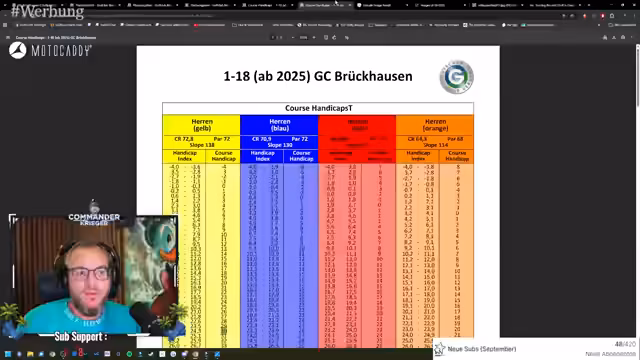Zoom out of the PDF document
The height and width of the screenshot is (360, 640).
click(x=293, y=38)
